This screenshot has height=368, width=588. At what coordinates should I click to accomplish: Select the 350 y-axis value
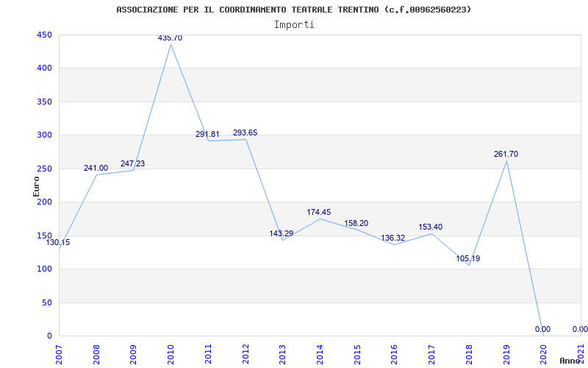click(44, 102)
